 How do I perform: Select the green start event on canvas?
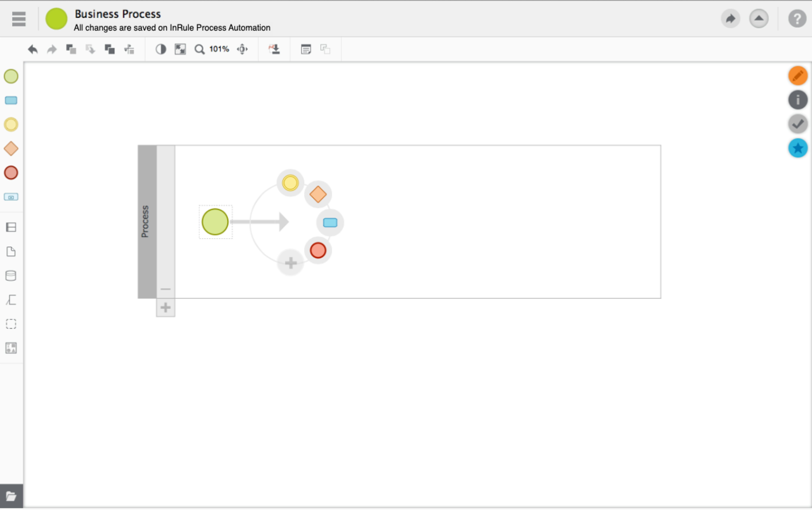click(x=215, y=222)
